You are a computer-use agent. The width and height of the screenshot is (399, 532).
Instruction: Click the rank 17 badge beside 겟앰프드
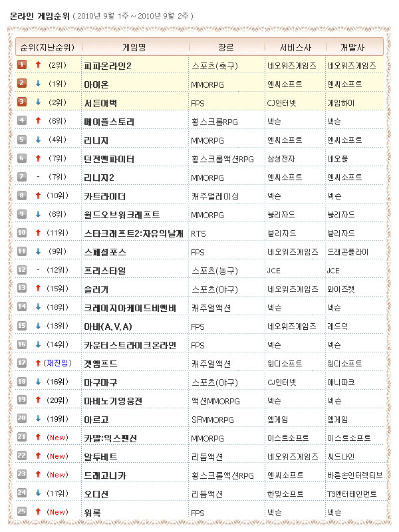tap(22, 363)
